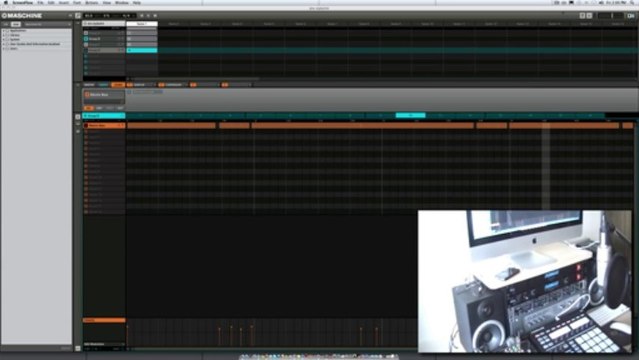The width and height of the screenshot is (639, 360).
Task: Open the File menu
Action: [40, 2]
